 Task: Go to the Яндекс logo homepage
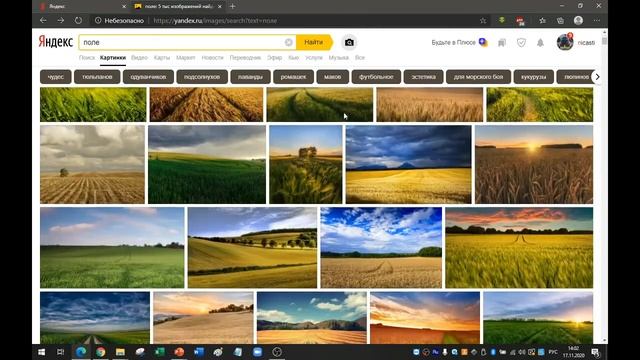click(x=56, y=42)
